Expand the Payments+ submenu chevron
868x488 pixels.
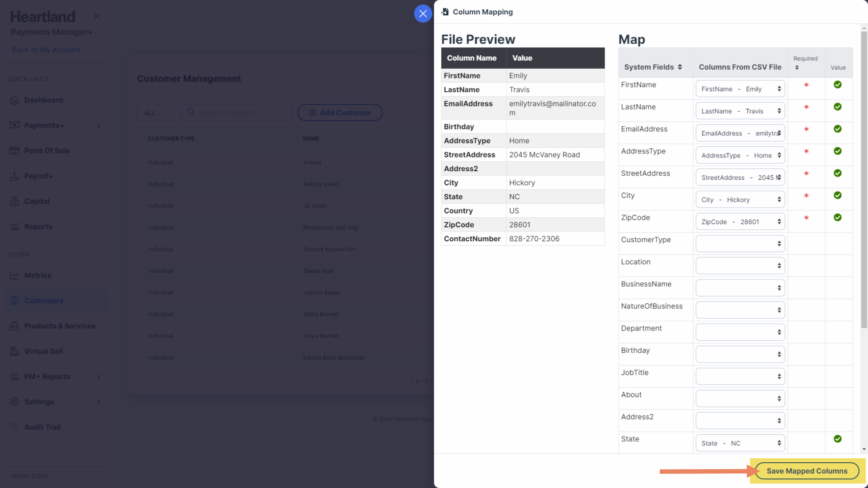(99, 126)
